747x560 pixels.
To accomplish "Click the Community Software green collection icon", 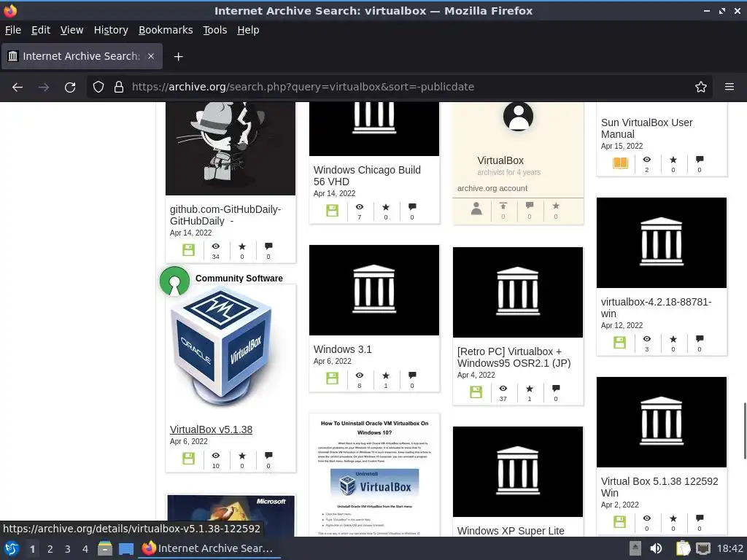I will click(174, 281).
